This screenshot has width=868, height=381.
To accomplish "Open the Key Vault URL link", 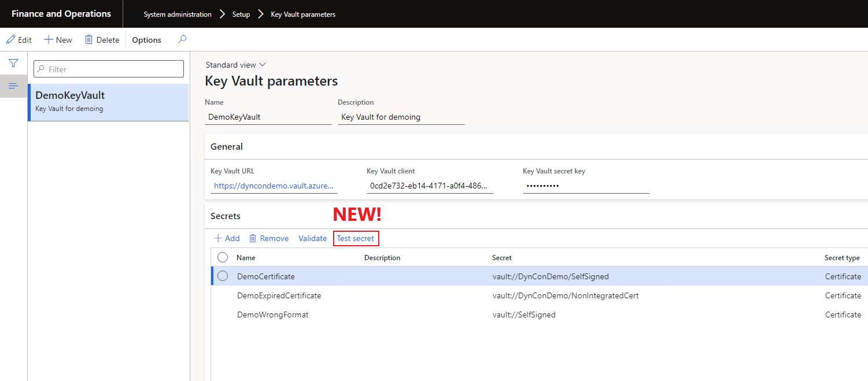I will tap(274, 186).
